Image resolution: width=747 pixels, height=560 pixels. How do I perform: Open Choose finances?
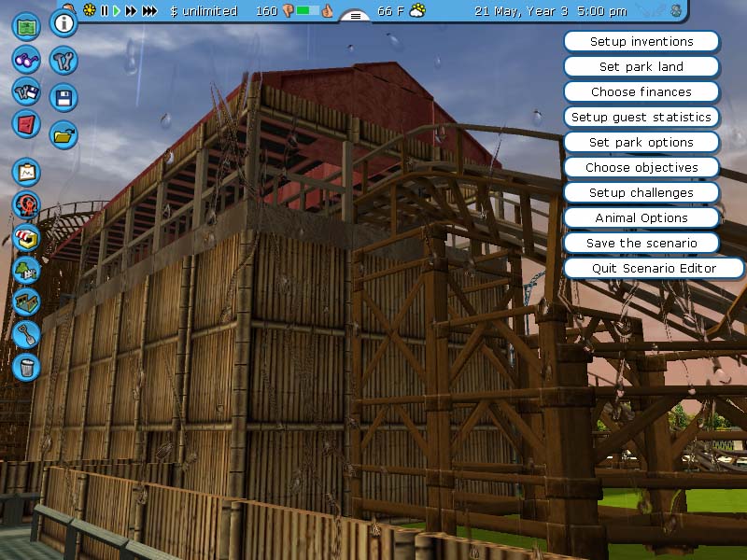click(x=641, y=91)
